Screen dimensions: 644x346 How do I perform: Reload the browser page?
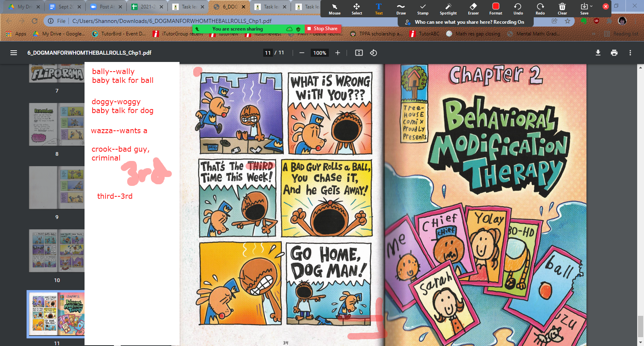click(x=35, y=21)
